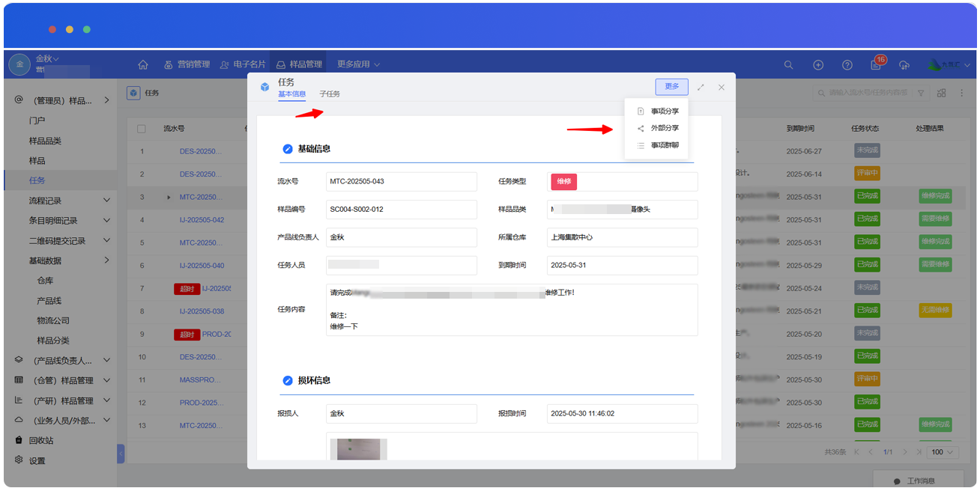Open the 工作消息 button at bottom right
The height and width of the screenshot is (491, 980).
[x=918, y=481]
